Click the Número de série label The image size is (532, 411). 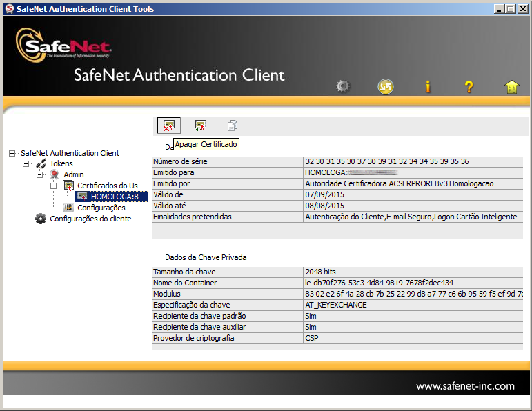pyautogui.click(x=180, y=161)
